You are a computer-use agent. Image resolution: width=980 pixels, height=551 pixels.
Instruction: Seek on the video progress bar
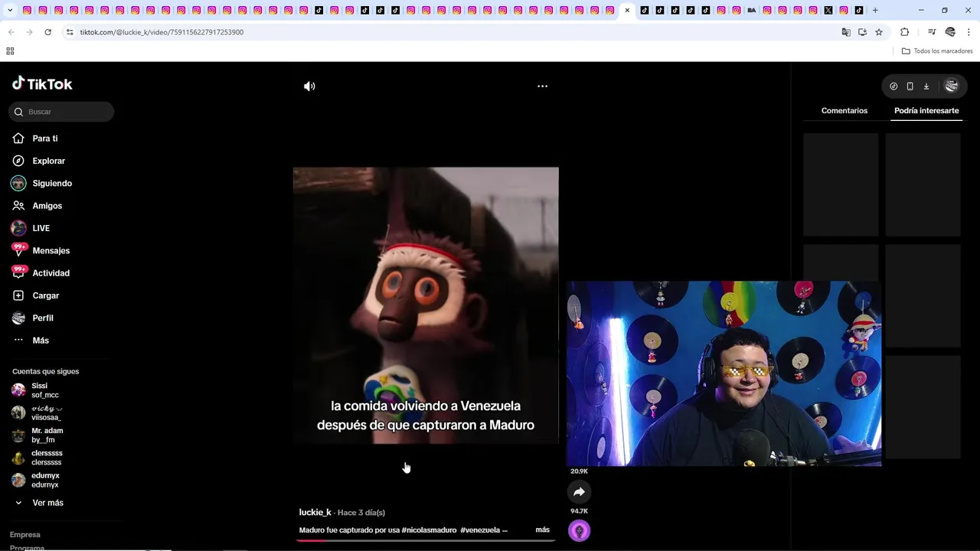pyautogui.click(x=426, y=540)
